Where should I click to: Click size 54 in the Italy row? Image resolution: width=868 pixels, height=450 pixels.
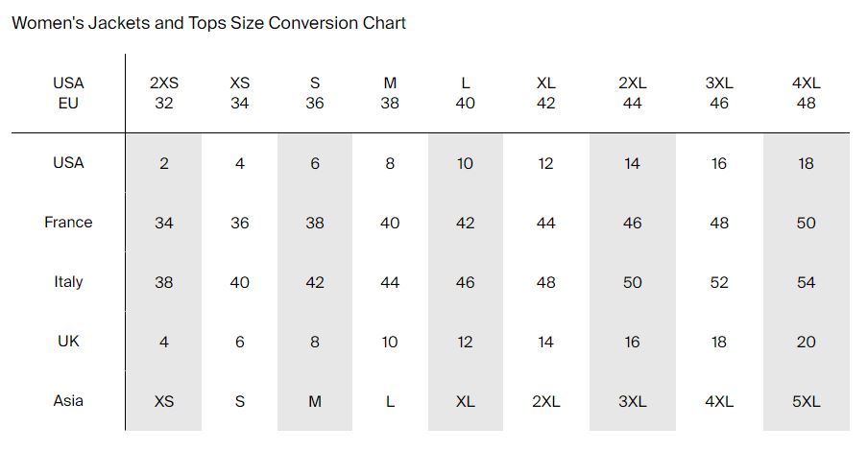click(x=806, y=283)
